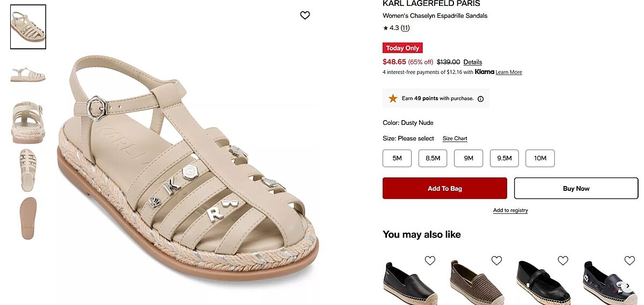The image size is (644, 305).
Task: Favorite the main sandal image with heart icon
Action: 305,16
